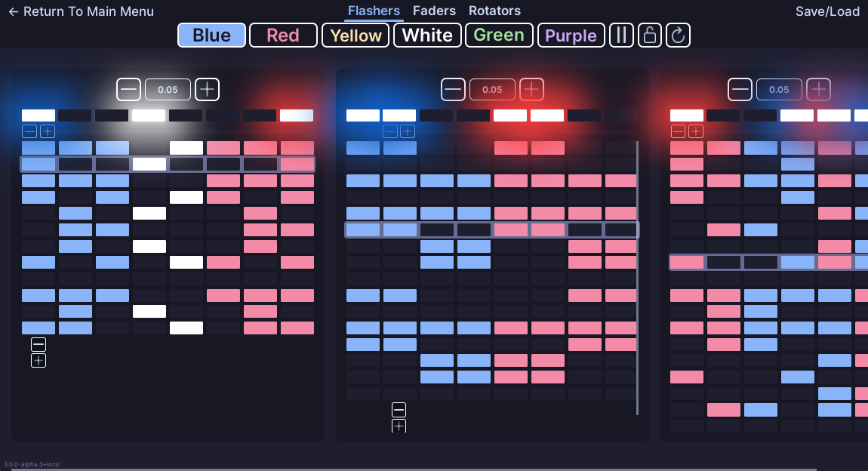This screenshot has width=868, height=471.
Task: Click minus beside second panel's 0.05 speed
Action: (x=454, y=89)
